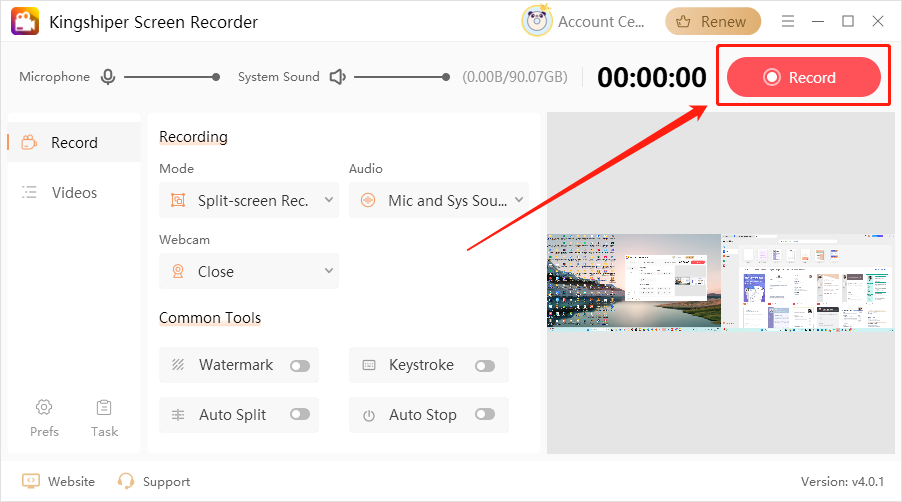This screenshot has height=502, width=902.
Task: Click Version: v4.0.1 text
Action: [842, 481]
